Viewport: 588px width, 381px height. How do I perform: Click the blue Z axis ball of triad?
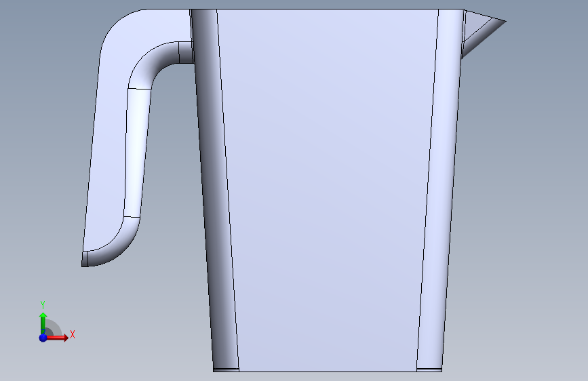coord(43,338)
